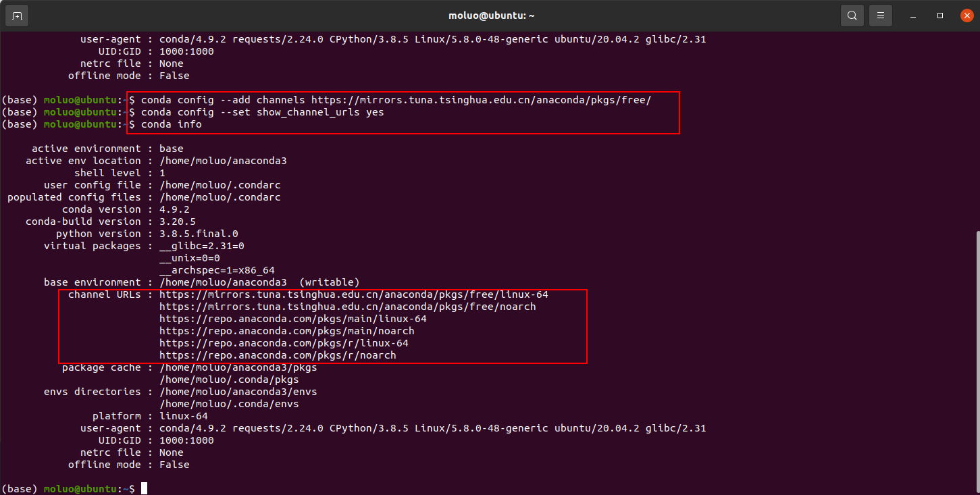Click the repo.anaconda.com pkgs/main/noarch URL
This screenshot has height=495, width=980.
click(x=287, y=331)
